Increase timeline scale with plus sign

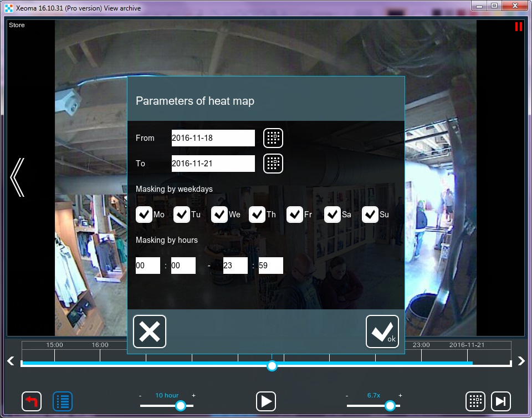pyautogui.click(x=194, y=396)
